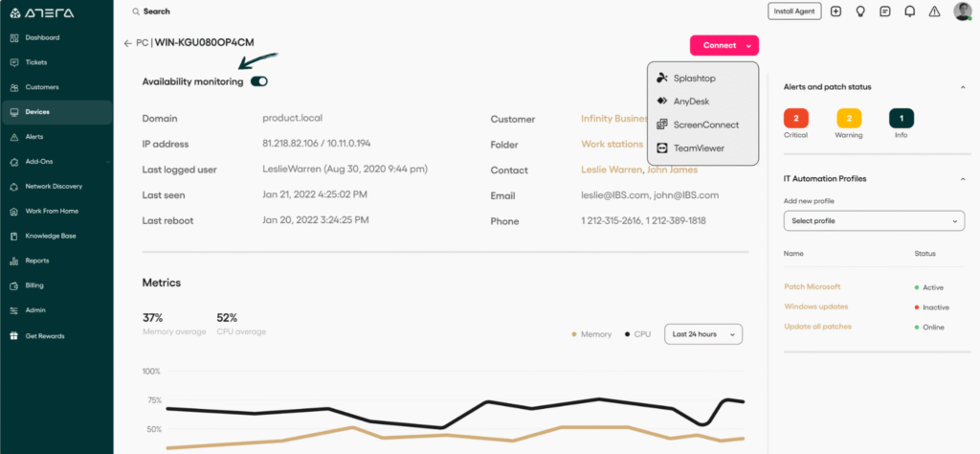This screenshot has height=454, width=980.
Task: Click the Critical alerts red badge
Action: point(795,119)
